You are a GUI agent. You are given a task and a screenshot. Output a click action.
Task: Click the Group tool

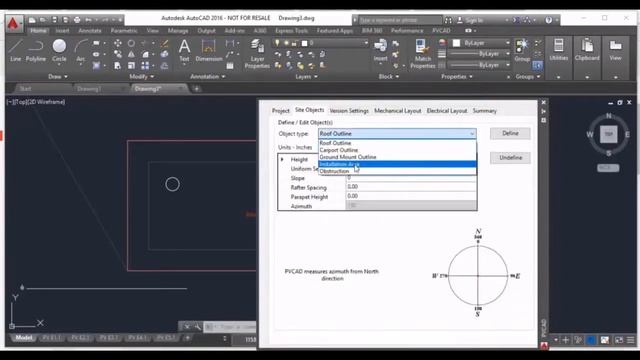pyautogui.click(x=522, y=51)
